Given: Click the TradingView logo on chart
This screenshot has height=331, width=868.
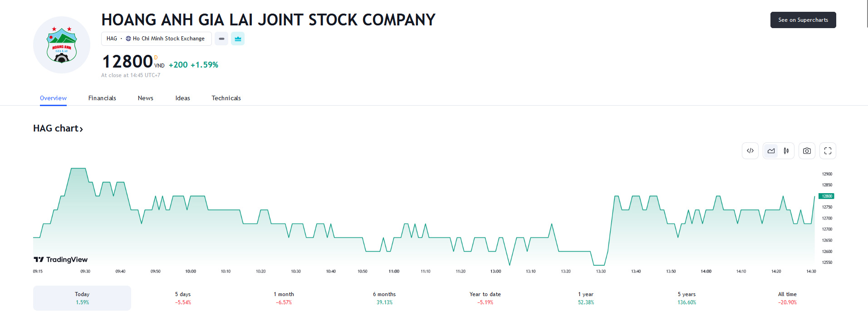Looking at the screenshot, I should (x=61, y=259).
